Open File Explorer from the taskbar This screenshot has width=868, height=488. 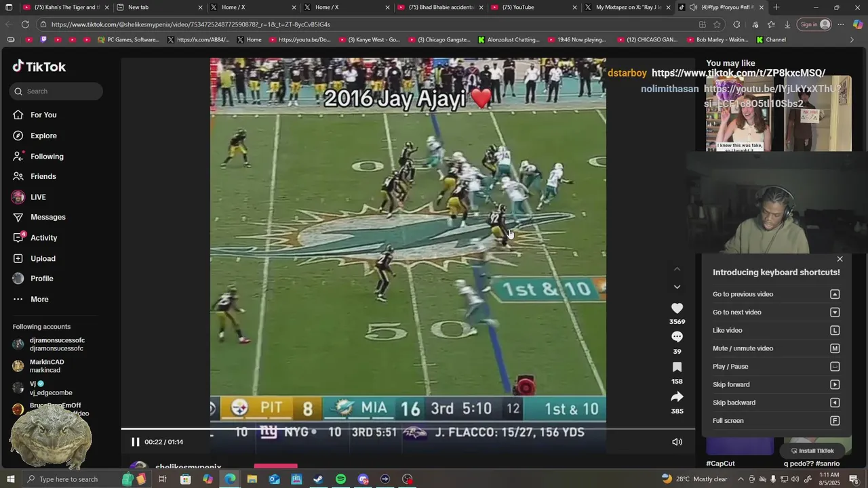[252, 479]
